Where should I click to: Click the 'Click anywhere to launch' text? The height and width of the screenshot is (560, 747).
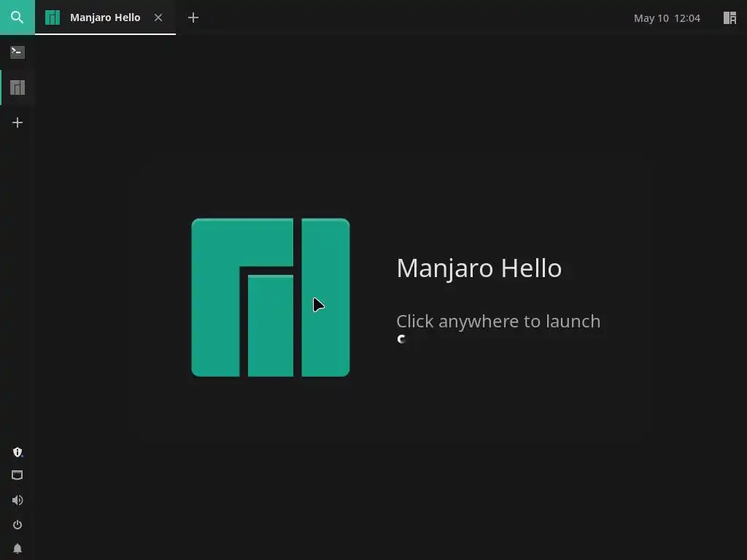(x=498, y=322)
